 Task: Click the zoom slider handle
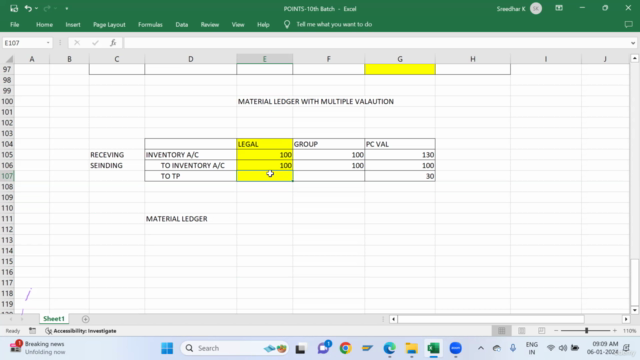pyautogui.click(x=587, y=331)
